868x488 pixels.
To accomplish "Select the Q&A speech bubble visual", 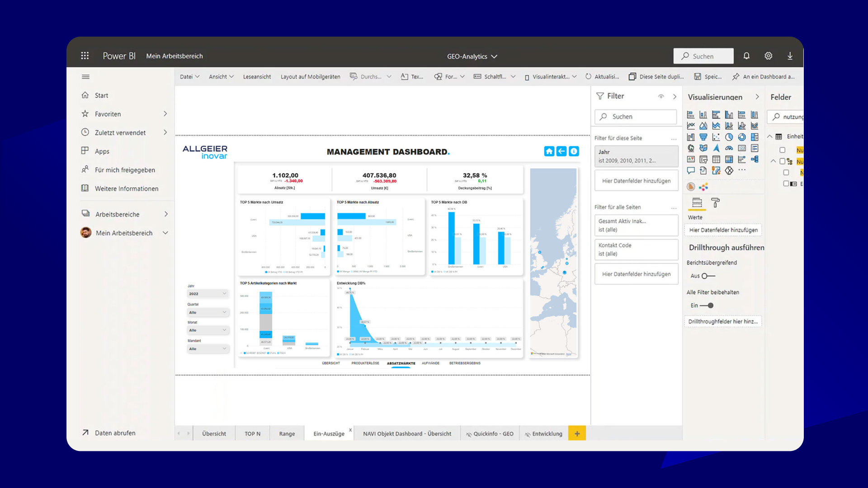I will point(691,170).
